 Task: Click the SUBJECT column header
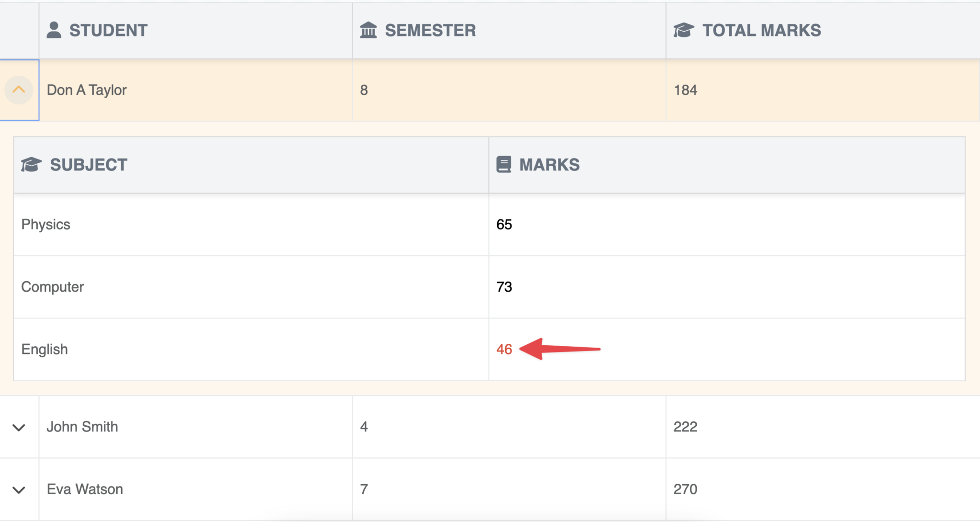pos(89,165)
